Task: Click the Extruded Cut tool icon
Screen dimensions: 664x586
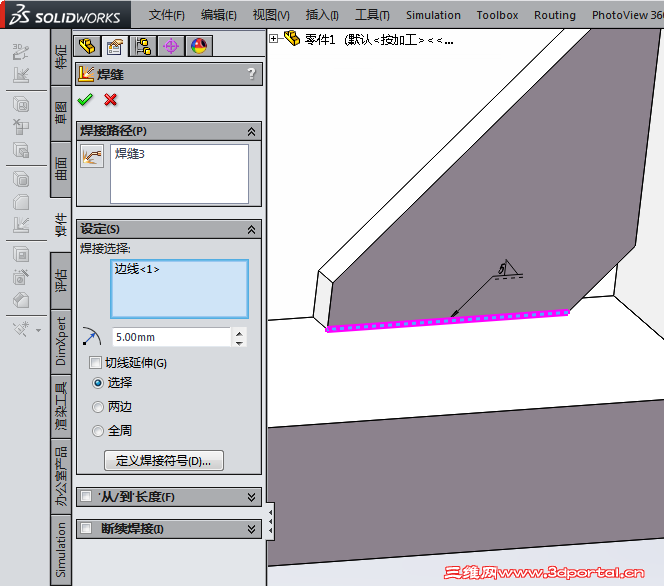Action: tap(21, 254)
